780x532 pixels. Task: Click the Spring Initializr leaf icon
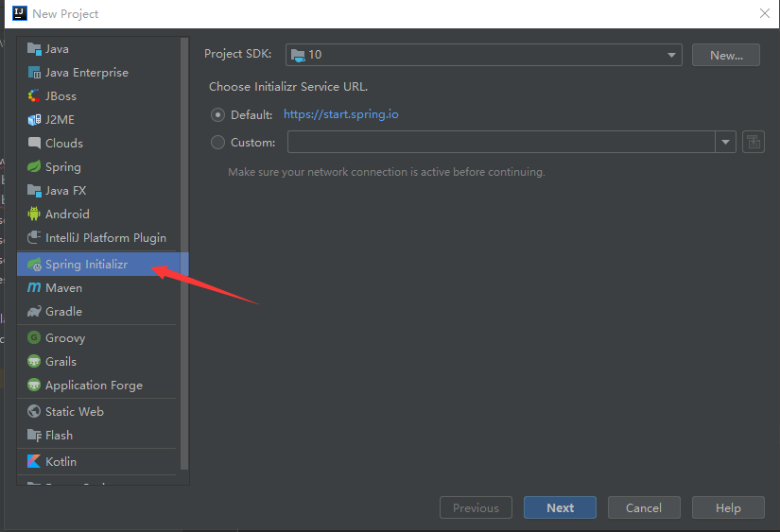click(34, 264)
